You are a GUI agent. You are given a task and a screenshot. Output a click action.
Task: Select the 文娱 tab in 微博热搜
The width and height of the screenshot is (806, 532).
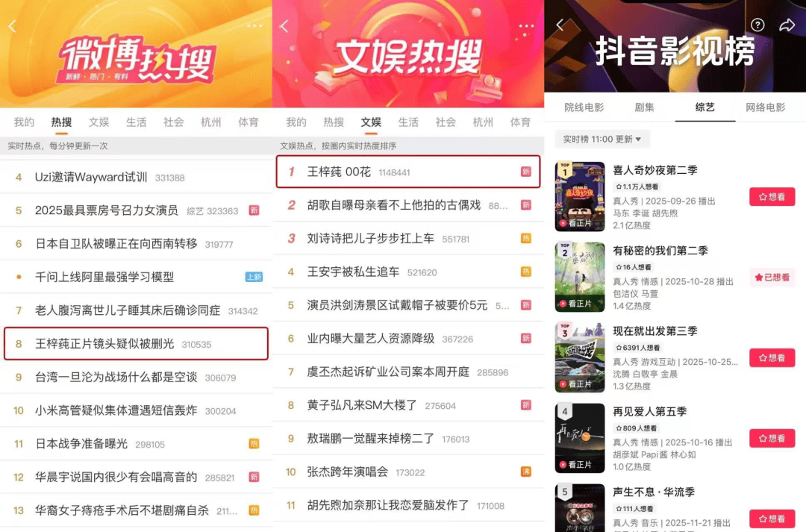99,122
